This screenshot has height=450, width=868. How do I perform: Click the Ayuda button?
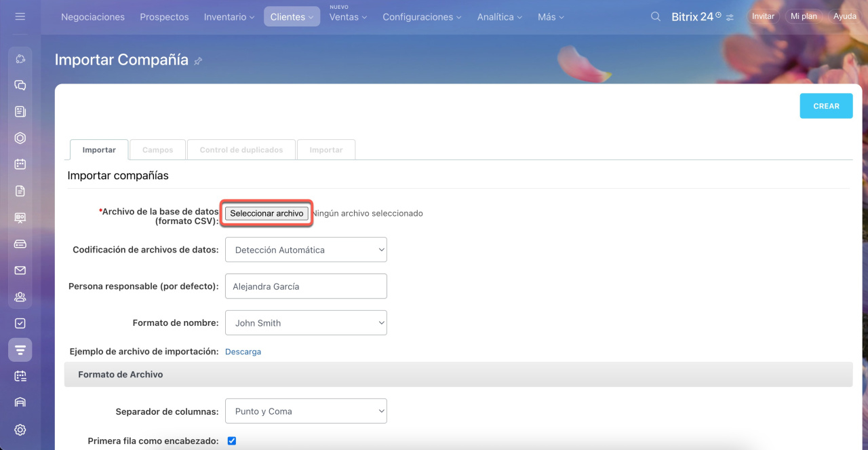tap(845, 16)
